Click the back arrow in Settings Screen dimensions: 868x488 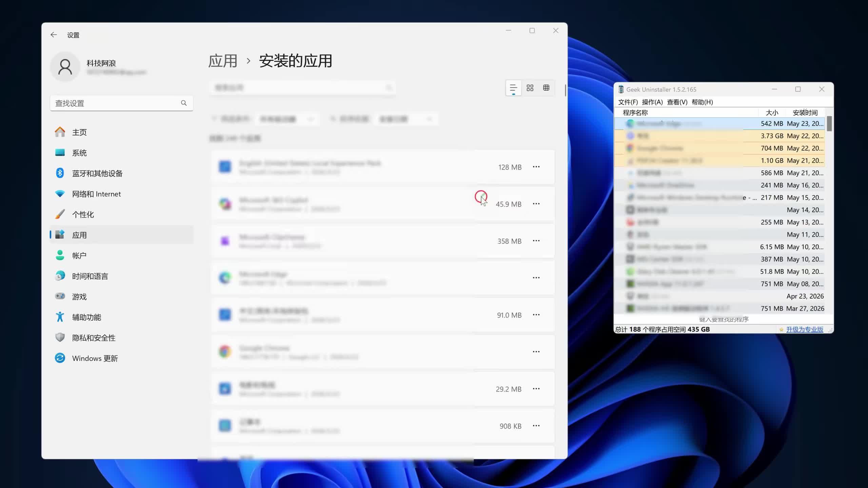click(x=54, y=35)
